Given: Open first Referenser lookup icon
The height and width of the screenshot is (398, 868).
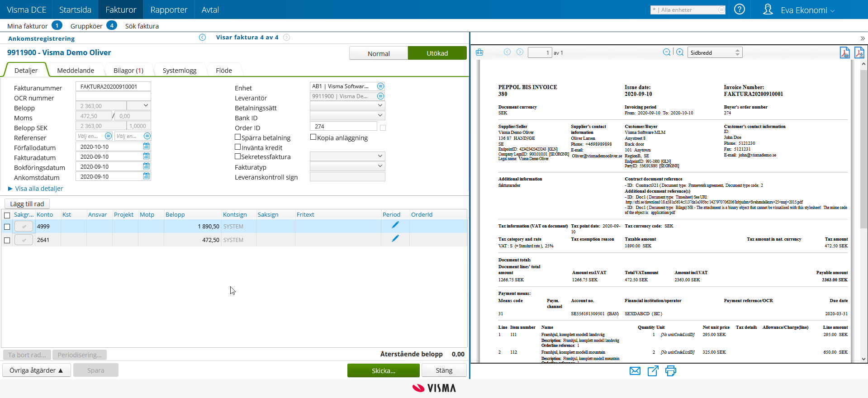Looking at the screenshot, I should [x=108, y=136].
